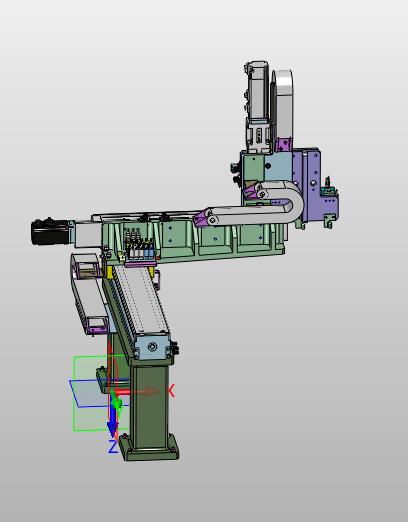Select the vertical grey motor at the top
The height and width of the screenshot is (522, 408).
[x=257, y=90]
